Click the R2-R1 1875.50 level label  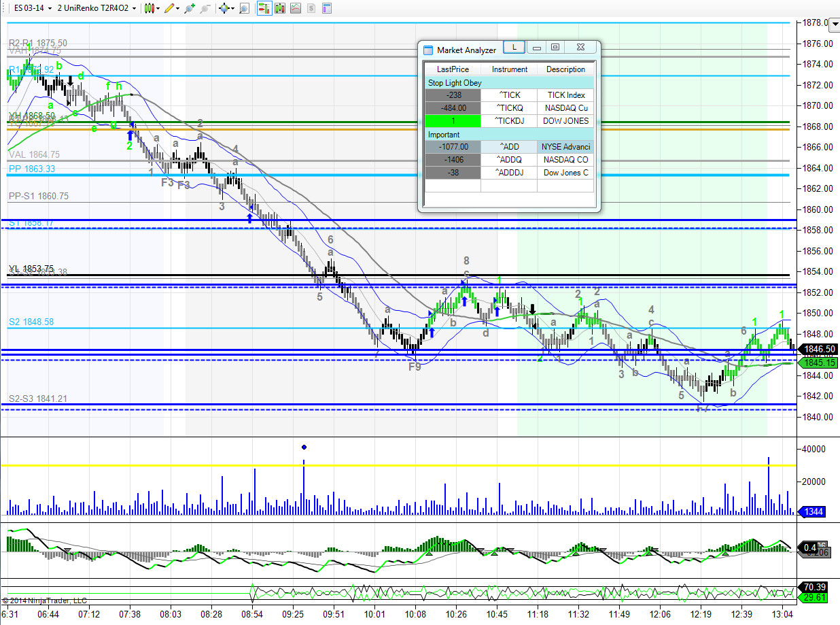(x=38, y=43)
